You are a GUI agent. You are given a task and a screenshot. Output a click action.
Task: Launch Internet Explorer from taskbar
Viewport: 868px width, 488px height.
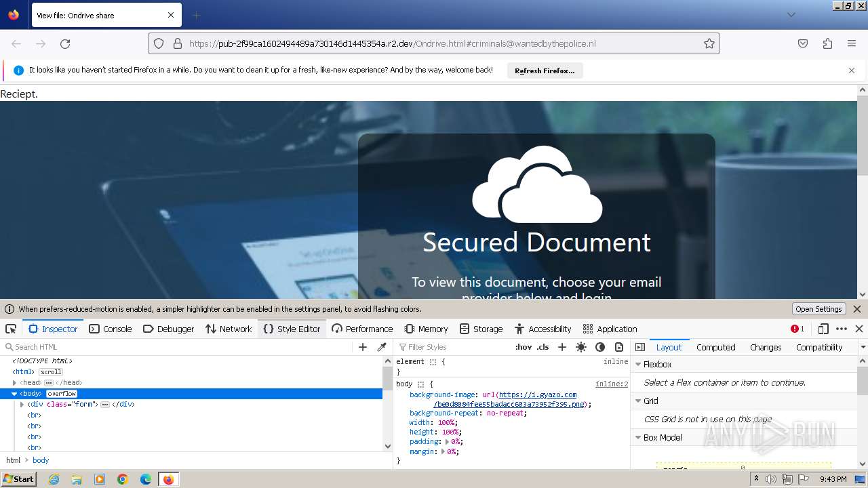54,479
